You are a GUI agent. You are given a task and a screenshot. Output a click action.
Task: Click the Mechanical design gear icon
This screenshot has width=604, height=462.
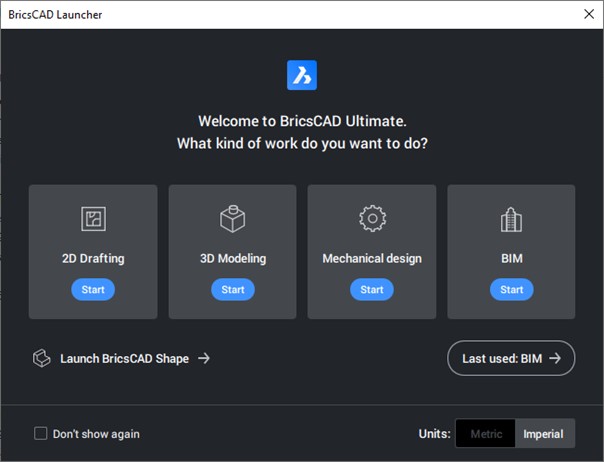click(x=372, y=218)
